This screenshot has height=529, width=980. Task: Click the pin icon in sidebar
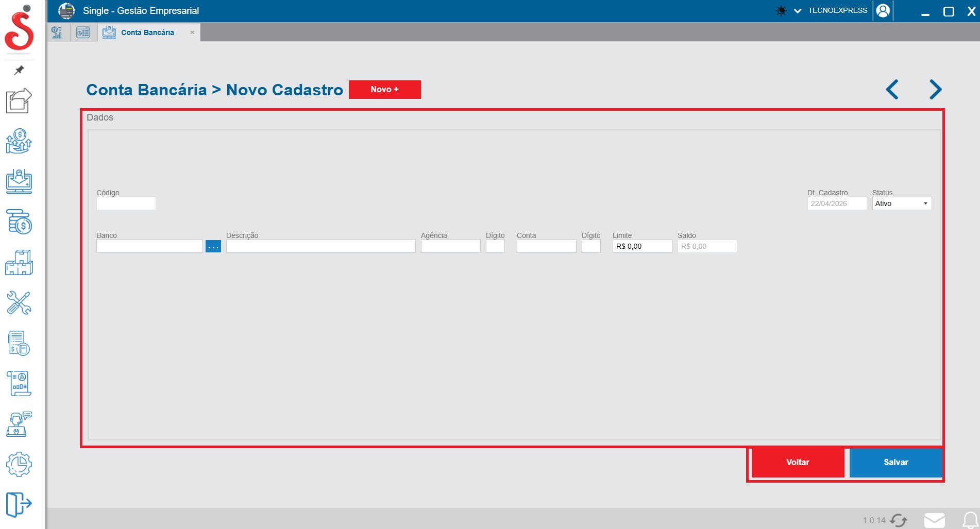(19, 70)
